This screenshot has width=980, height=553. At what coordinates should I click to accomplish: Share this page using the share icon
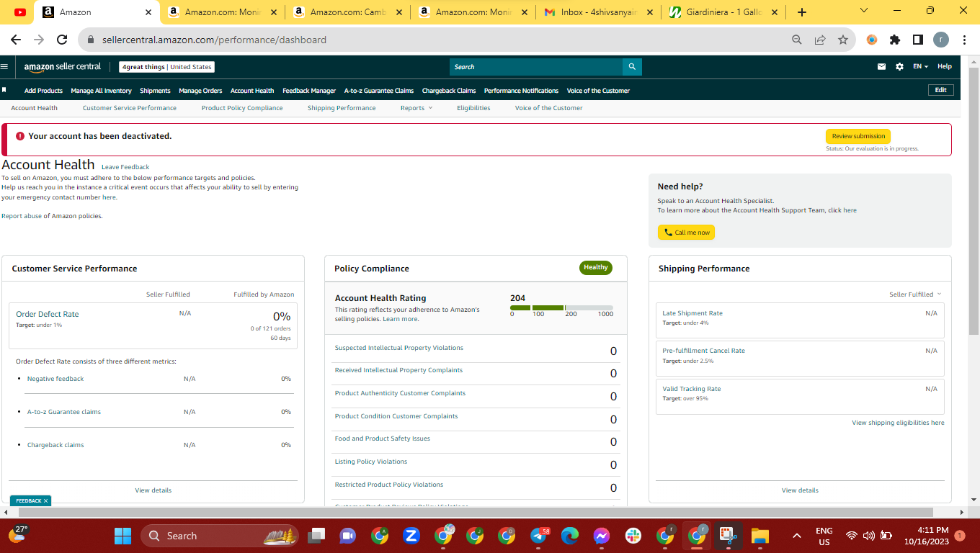coord(820,40)
